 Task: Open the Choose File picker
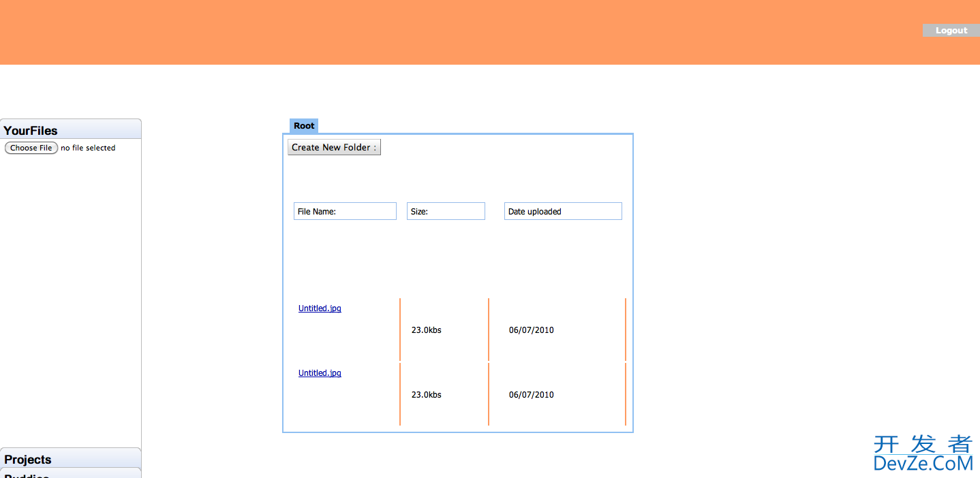[x=31, y=148]
